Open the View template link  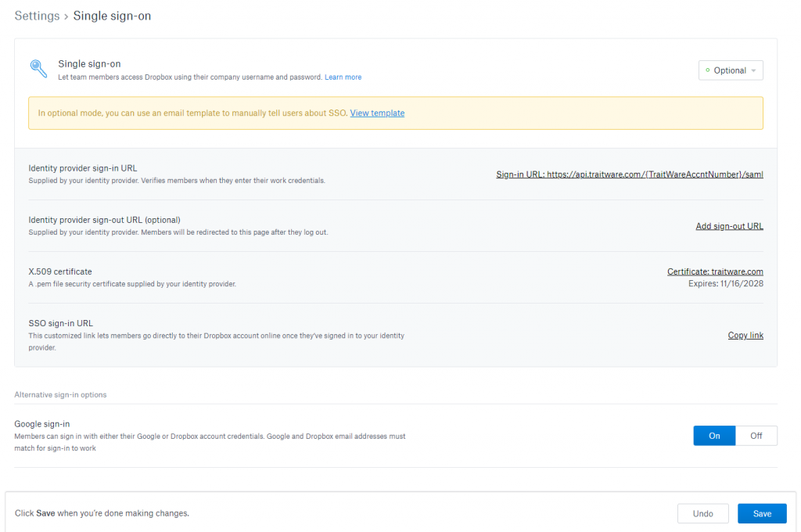click(x=377, y=113)
